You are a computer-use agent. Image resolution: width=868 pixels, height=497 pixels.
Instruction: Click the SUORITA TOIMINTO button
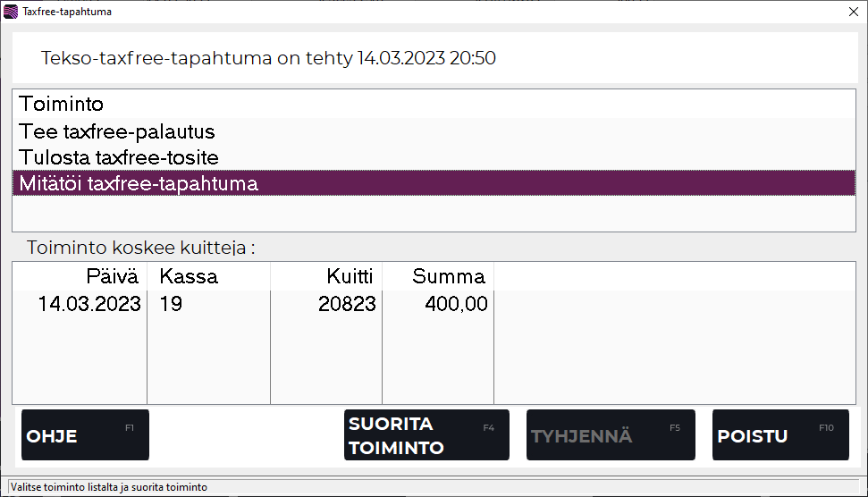(426, 435)
